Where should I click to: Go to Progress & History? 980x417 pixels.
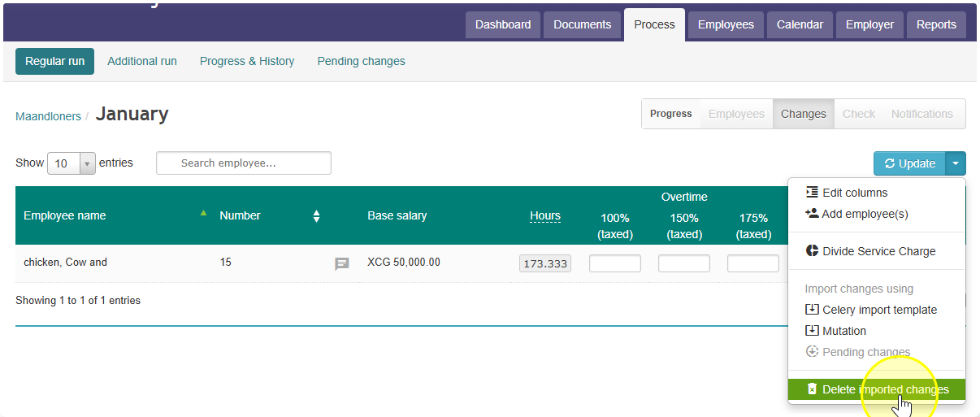click(x=247, y=61)
